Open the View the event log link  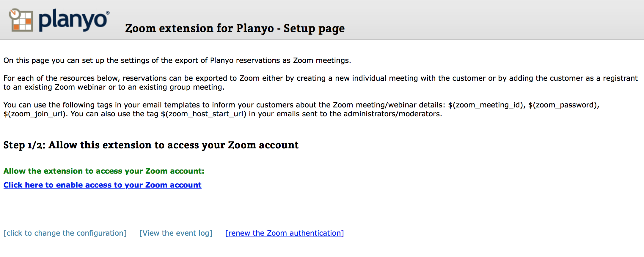[176, 233]
